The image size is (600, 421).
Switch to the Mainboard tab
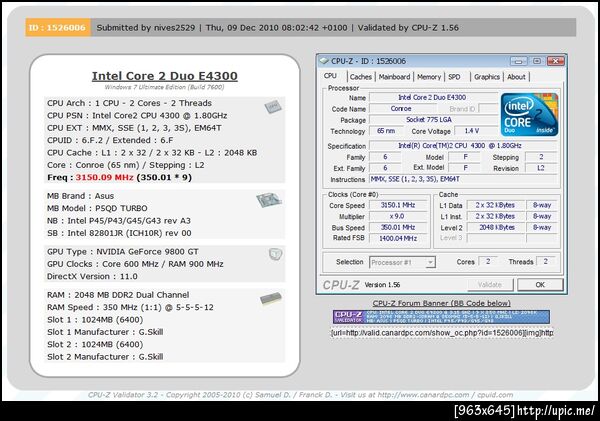[394, 77]
